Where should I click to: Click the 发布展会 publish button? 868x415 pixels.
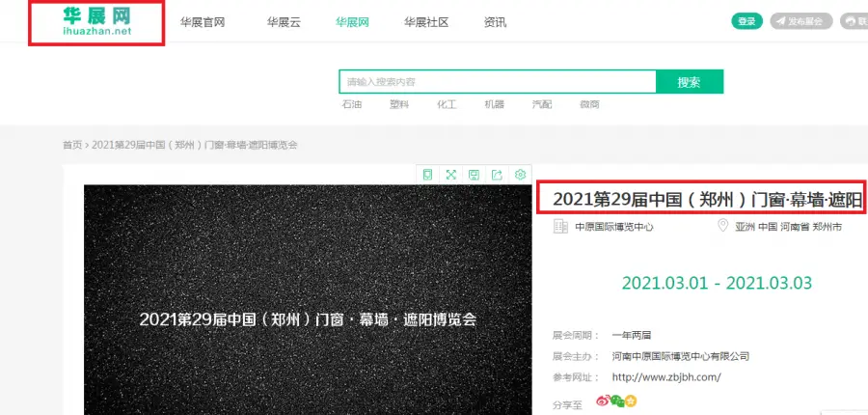[x=801, y=21]
